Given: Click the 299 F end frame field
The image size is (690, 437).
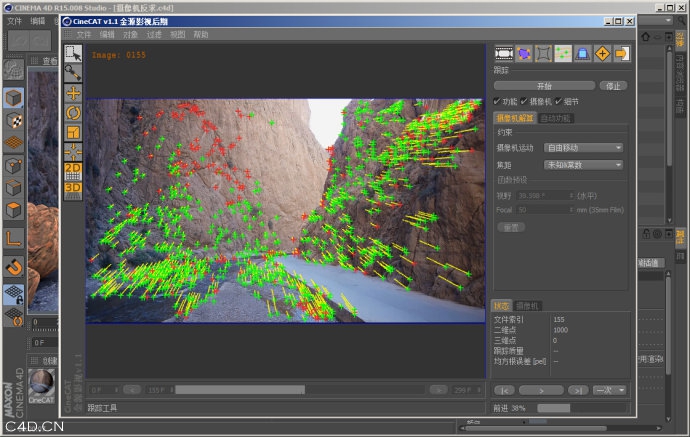Looking at the screenshot, I should tap(466, 390).
